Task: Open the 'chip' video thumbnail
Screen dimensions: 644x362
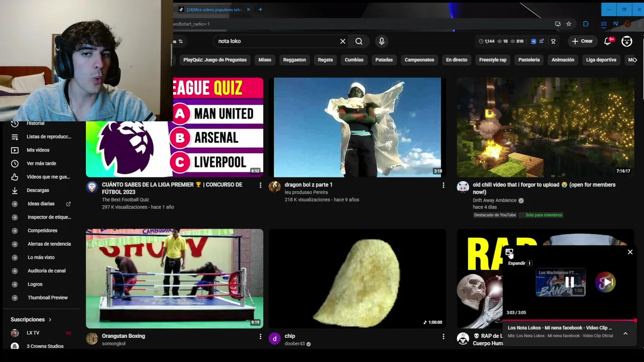Action: [x=357, y=279]
